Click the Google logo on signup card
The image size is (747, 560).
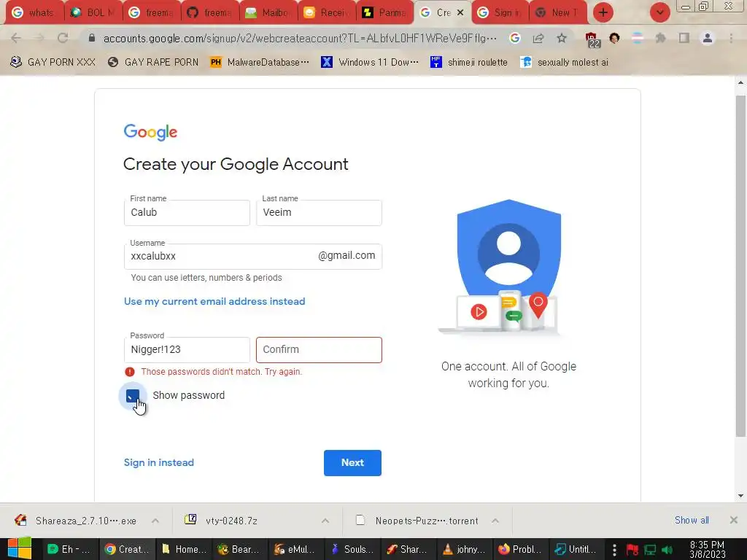point(150,132)
